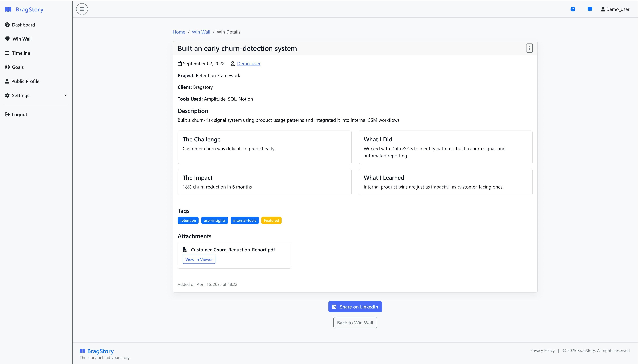
Task: Click the Timeline list icon
Action: click(x=7, y=53)
